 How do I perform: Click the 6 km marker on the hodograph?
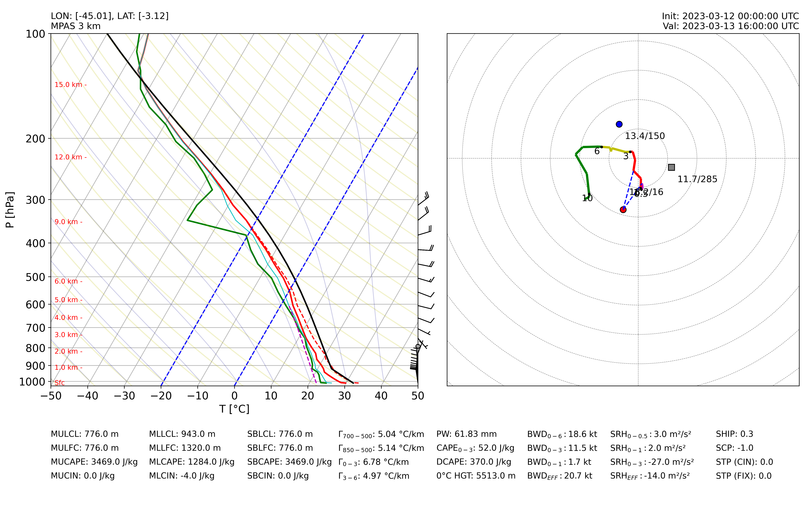pos(597,151)
